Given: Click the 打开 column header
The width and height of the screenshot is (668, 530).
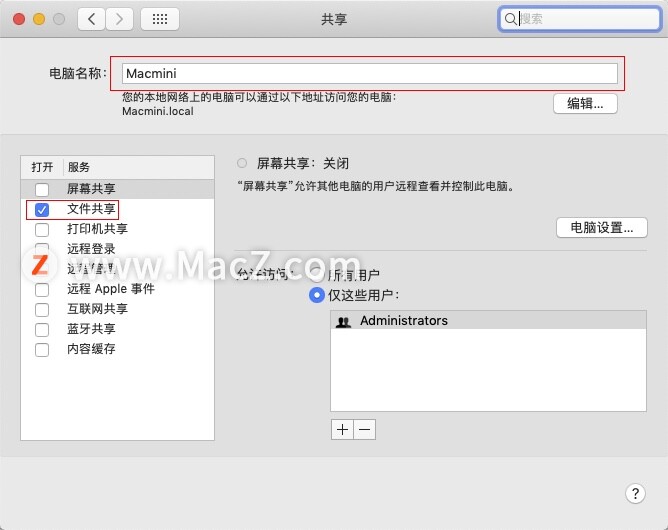Looking at the screenshot, I should click(x=42, y=167).
